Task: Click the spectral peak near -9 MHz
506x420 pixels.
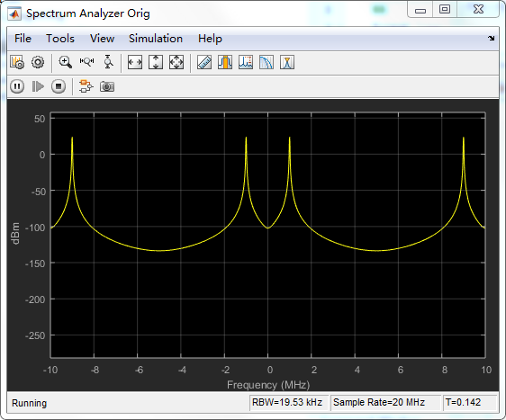Action: tap(72, 138)
